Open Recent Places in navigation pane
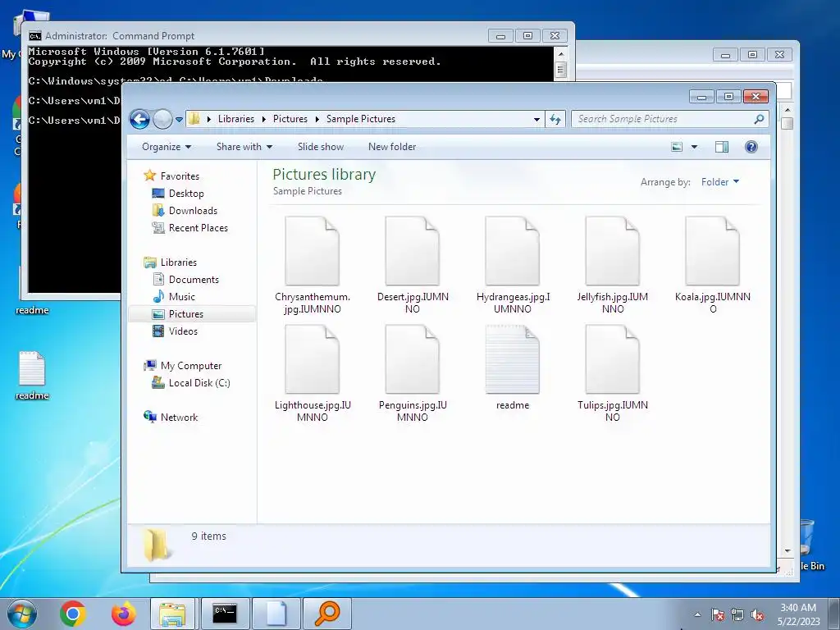 (198, 228)
